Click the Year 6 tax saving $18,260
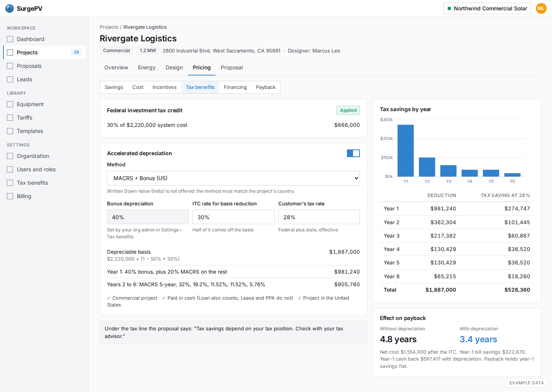 [519, 277]
